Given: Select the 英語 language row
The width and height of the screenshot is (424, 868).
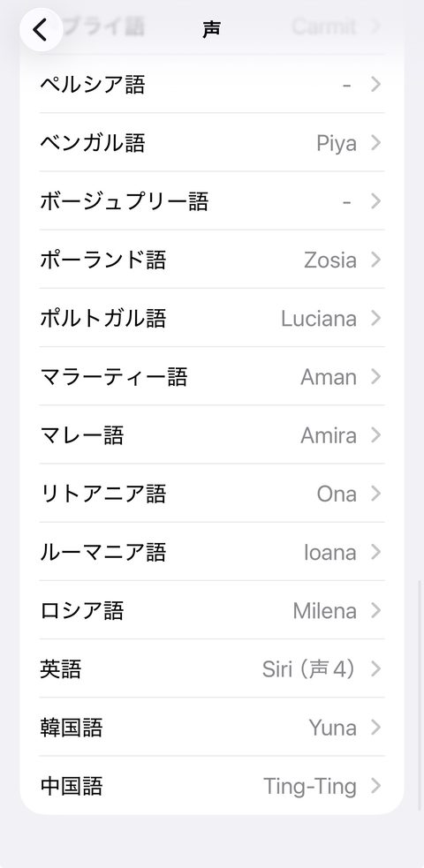Looking at the screenshot, I should click(212, 669).
